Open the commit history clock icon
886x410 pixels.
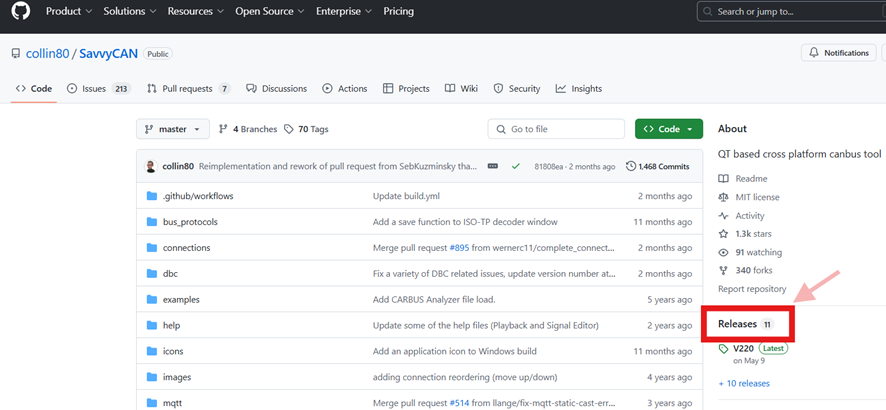click(x=631, y=166)
